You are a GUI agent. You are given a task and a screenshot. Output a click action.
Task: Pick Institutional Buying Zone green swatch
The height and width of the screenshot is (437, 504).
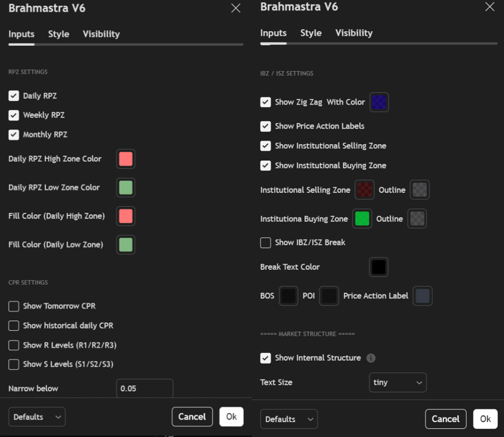coord(362,219)
